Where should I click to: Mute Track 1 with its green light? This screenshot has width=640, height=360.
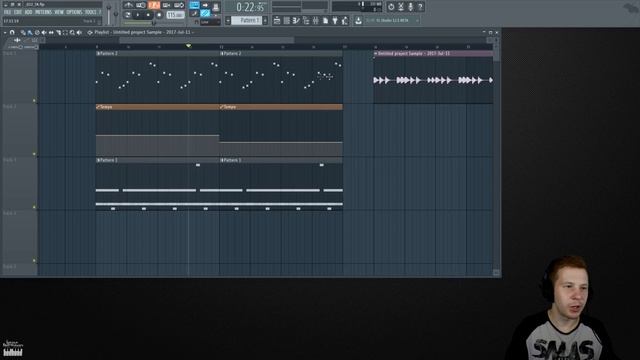click(34, 100)
